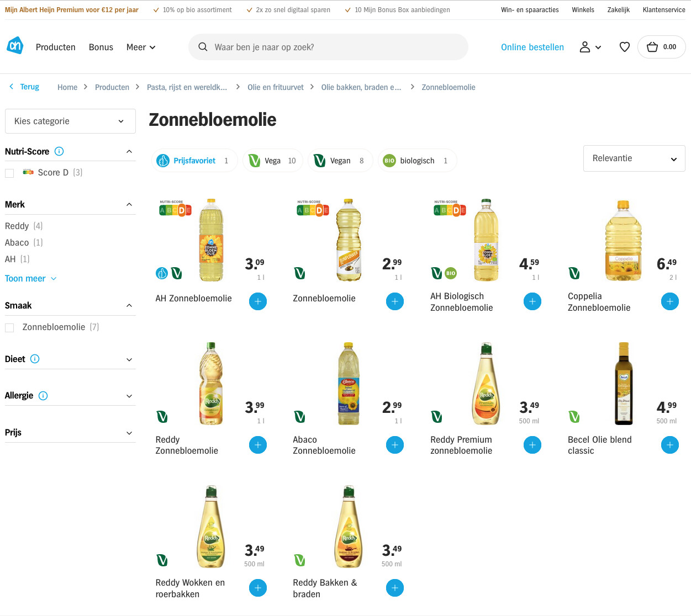Add Reddy Bakken & braden to basket
Image resolution: width=691 pixels, height=616 pixels.
[395, 588]
